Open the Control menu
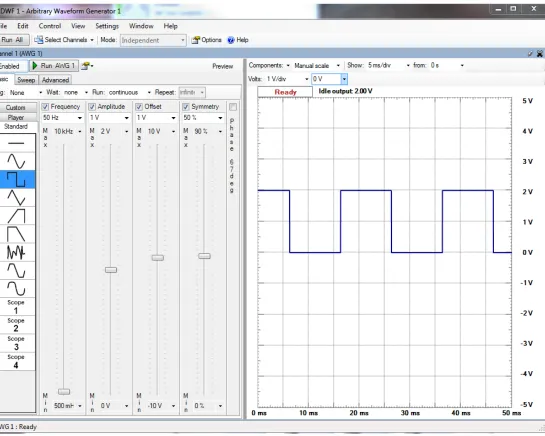The height and width of the screenshot is (436, 545). pyautogui.click(x=50, y=26)
